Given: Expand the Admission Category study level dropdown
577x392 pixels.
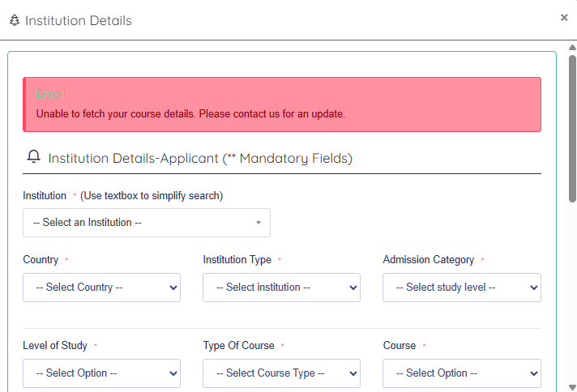Looking at the screenshot, I should (462, 288).
